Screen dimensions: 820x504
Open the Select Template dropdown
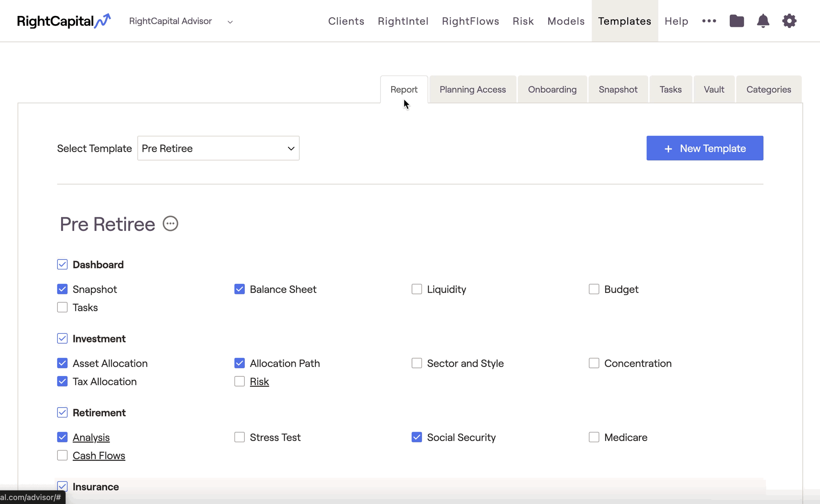click(218, 148)
